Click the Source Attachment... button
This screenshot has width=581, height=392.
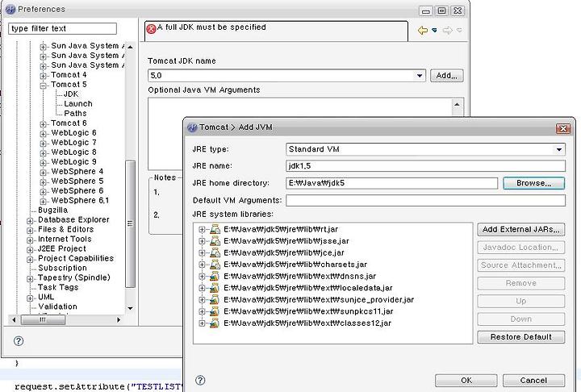520,265
